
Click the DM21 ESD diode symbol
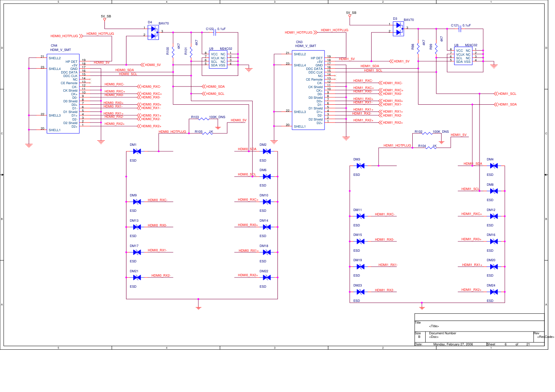click(x=137, y=278)
